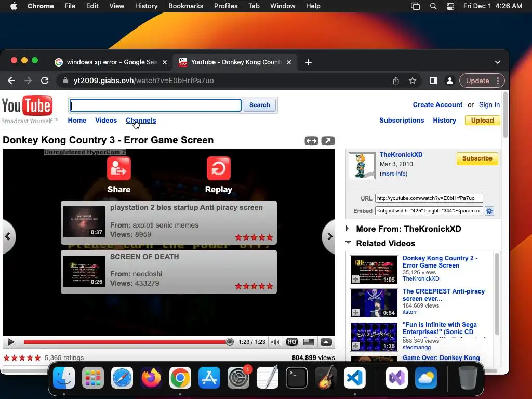
Task: Open Chrome profile icon
Action: 449,81
